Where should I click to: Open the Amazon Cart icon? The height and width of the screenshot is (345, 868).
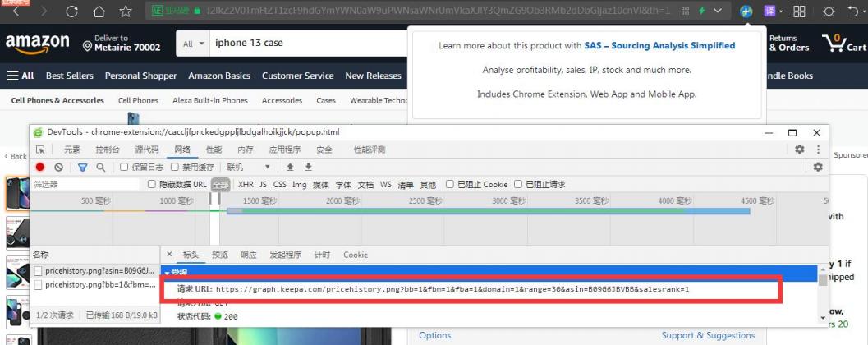coord(843,44)
